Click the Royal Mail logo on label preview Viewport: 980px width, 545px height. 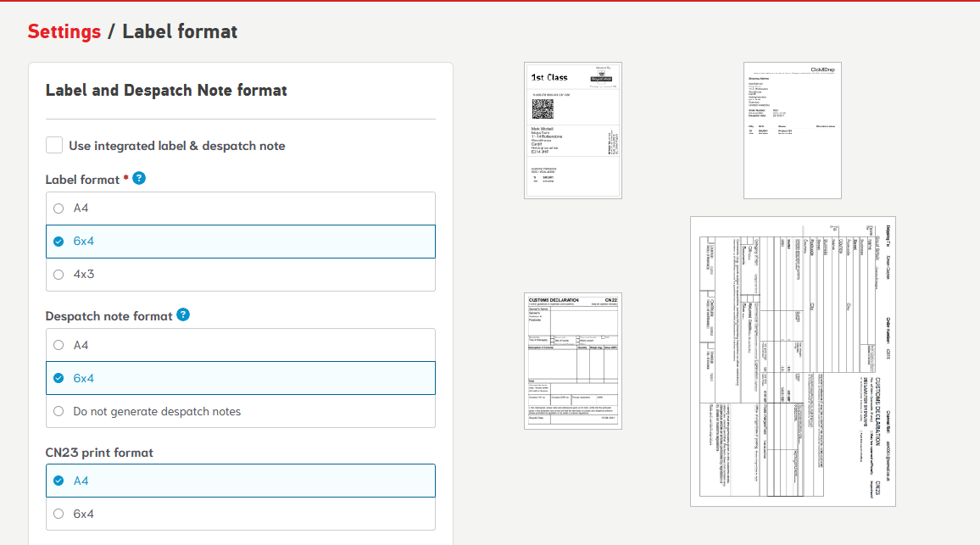pyautogui.click(x=603, y=75)
